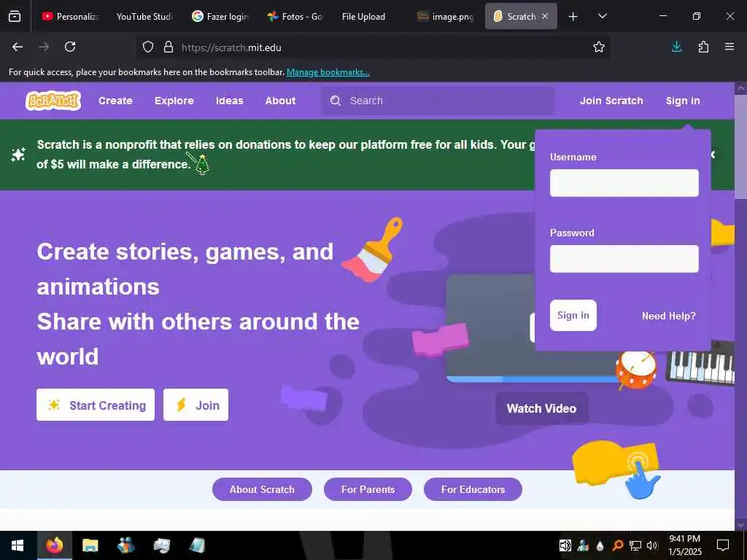
Task: Click the Scratch search field
Action: coord(438,101)
